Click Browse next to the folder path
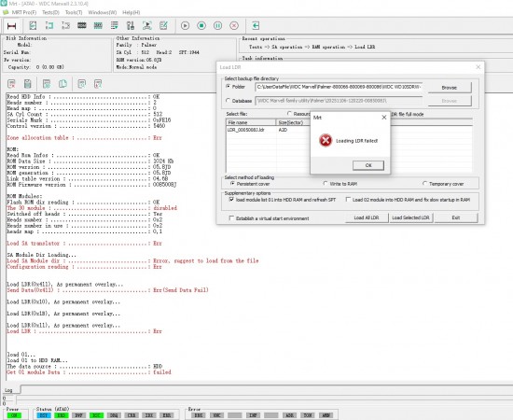Viewport: 513px width, 420px height. [x=450, y=88]
